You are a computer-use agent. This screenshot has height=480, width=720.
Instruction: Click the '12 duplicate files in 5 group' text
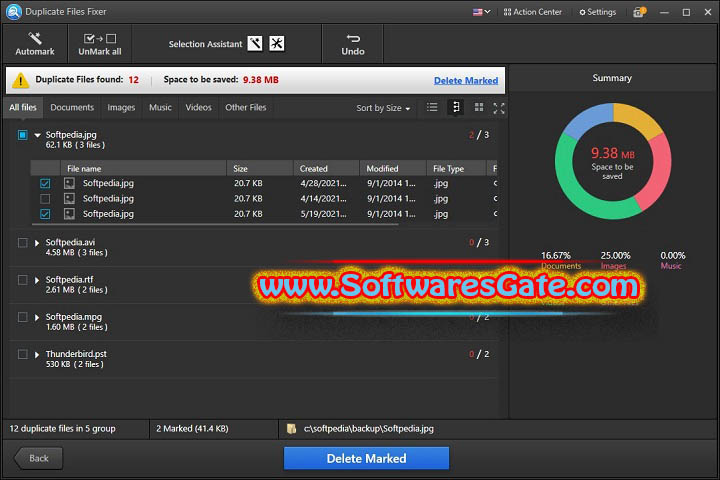62,429
